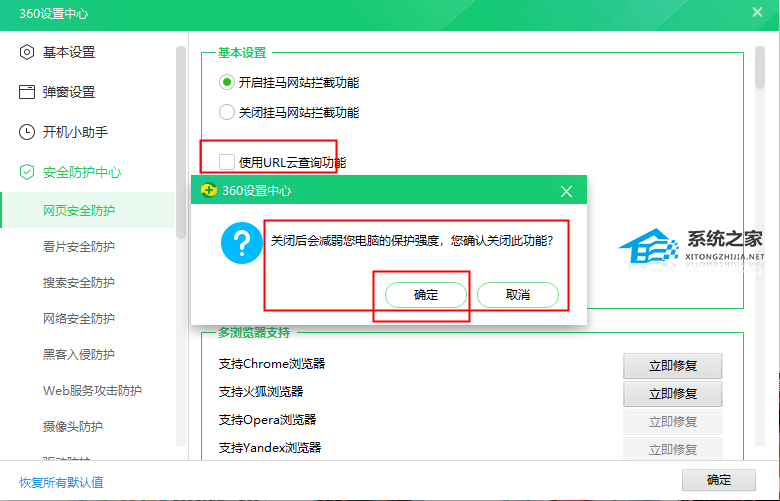
Task: Select 搜索安全防护 in the sidebar
Action: tap(79, 283)
